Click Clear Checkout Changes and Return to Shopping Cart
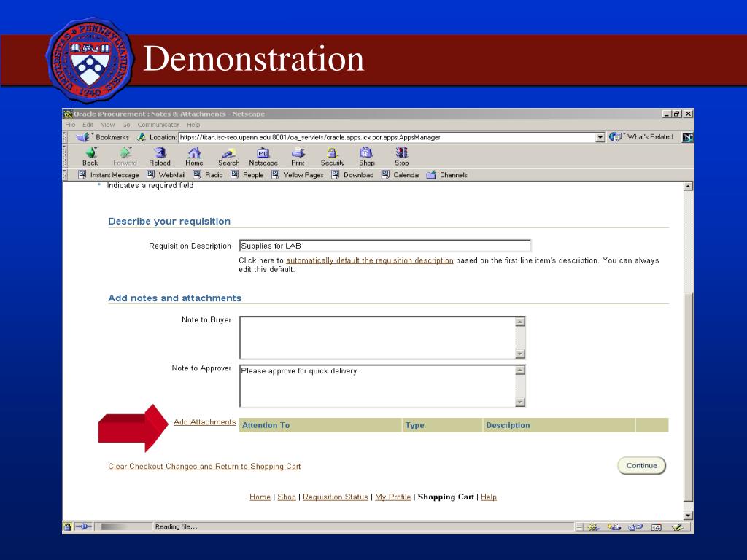 [x=204, y=466]
